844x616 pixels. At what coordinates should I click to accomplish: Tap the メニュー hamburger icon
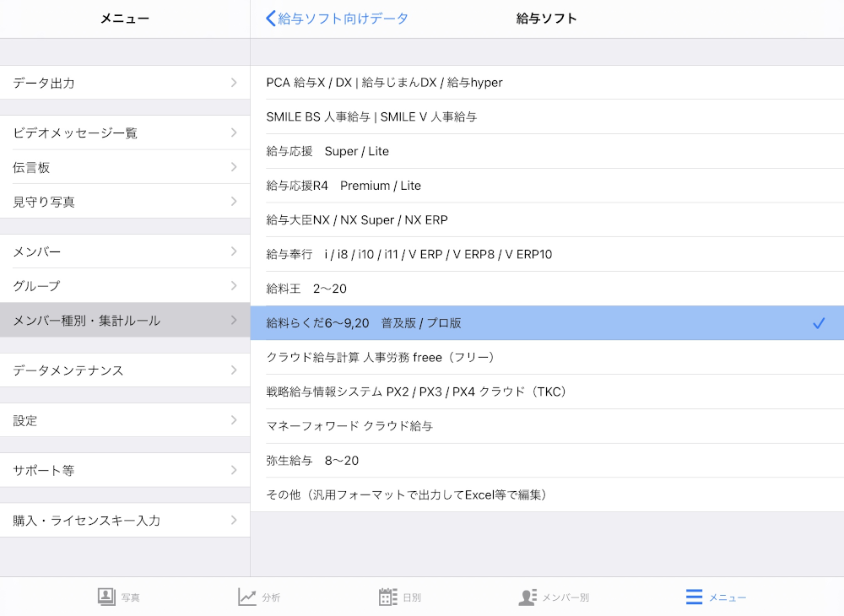[x=695, y=597]
